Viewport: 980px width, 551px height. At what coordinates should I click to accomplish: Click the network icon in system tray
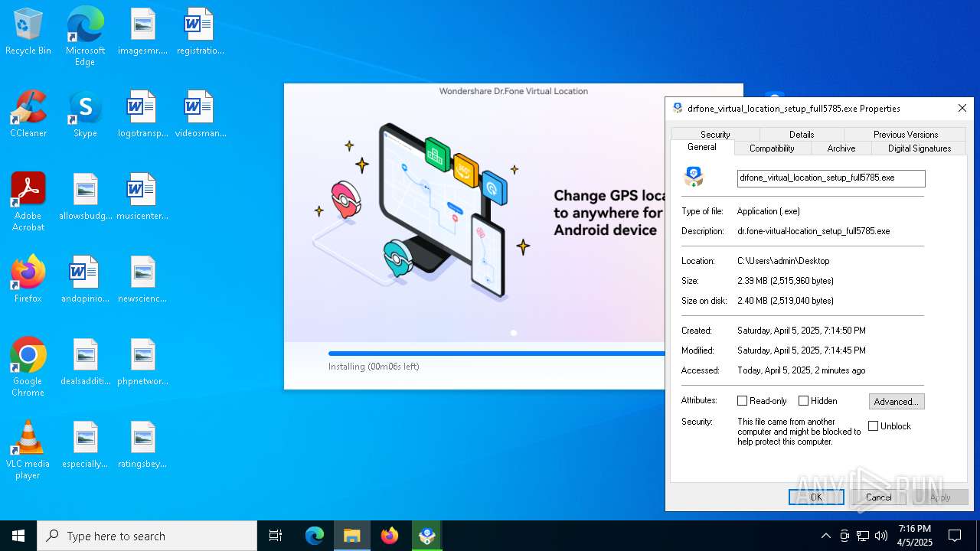863,536
